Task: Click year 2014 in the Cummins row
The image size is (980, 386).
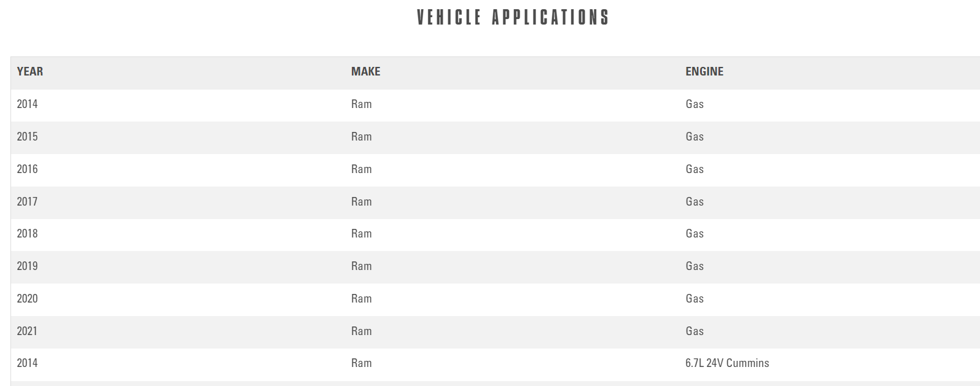Action: 27,363
